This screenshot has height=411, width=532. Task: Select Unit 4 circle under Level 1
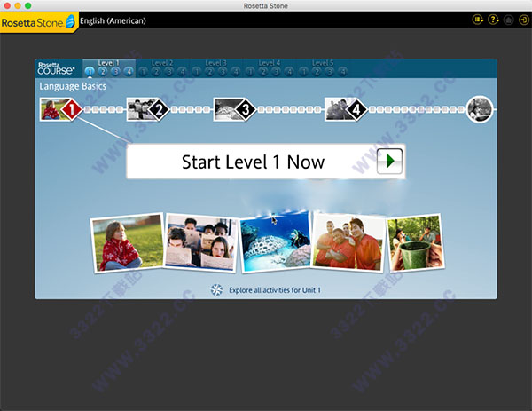click(x=129, y=72)
